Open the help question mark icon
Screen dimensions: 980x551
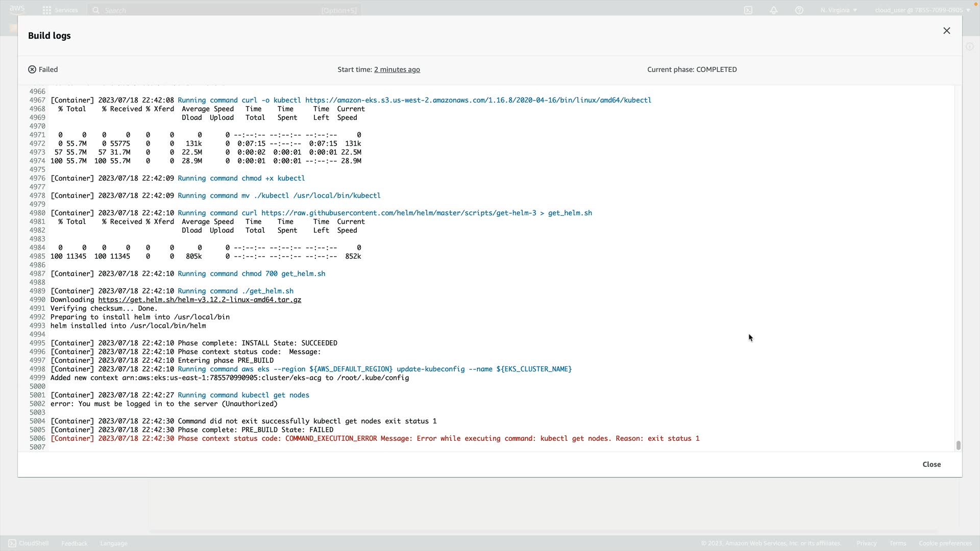click(x=799, y=10)
